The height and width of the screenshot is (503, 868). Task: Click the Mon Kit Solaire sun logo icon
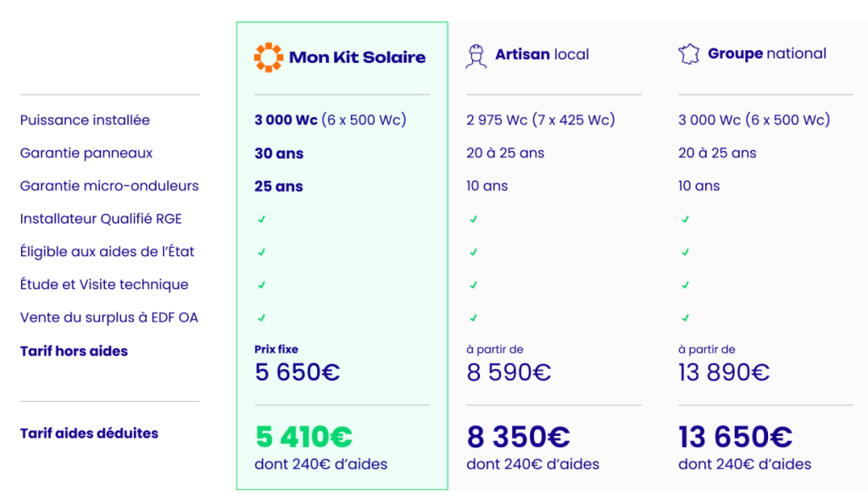pyautogui.click(x=268, y=58)
